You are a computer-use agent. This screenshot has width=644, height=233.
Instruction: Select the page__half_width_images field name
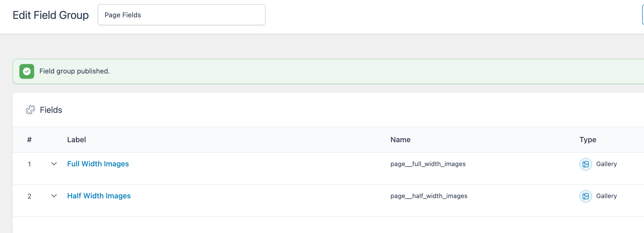click(x=429, y=196)
